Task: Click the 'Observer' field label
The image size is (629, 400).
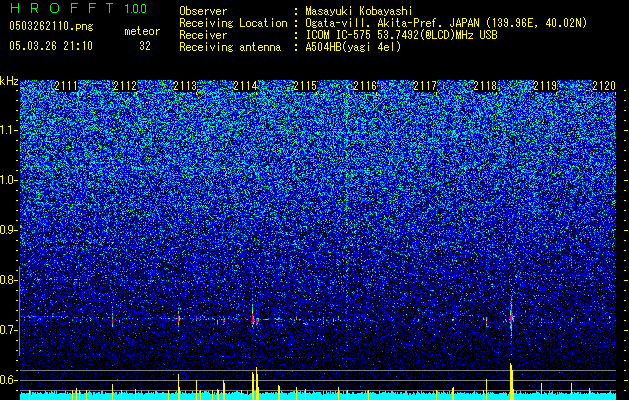Action: click(203, 11)
